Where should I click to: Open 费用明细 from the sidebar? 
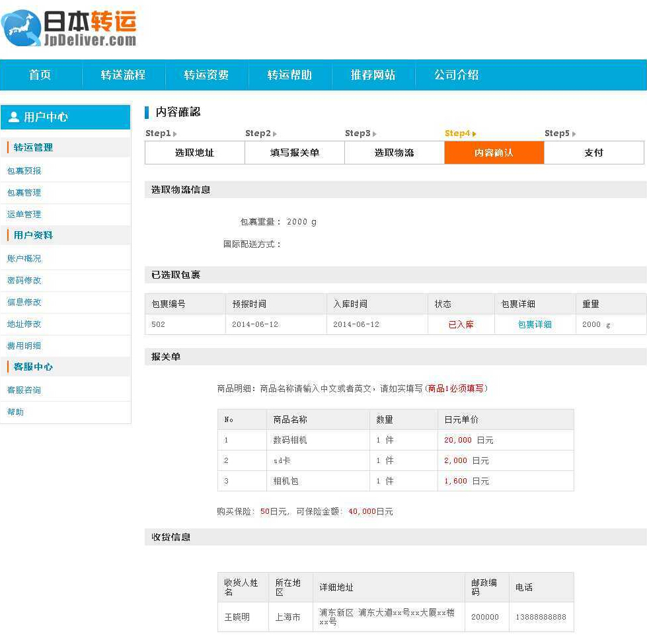click(x=24, y=345)
